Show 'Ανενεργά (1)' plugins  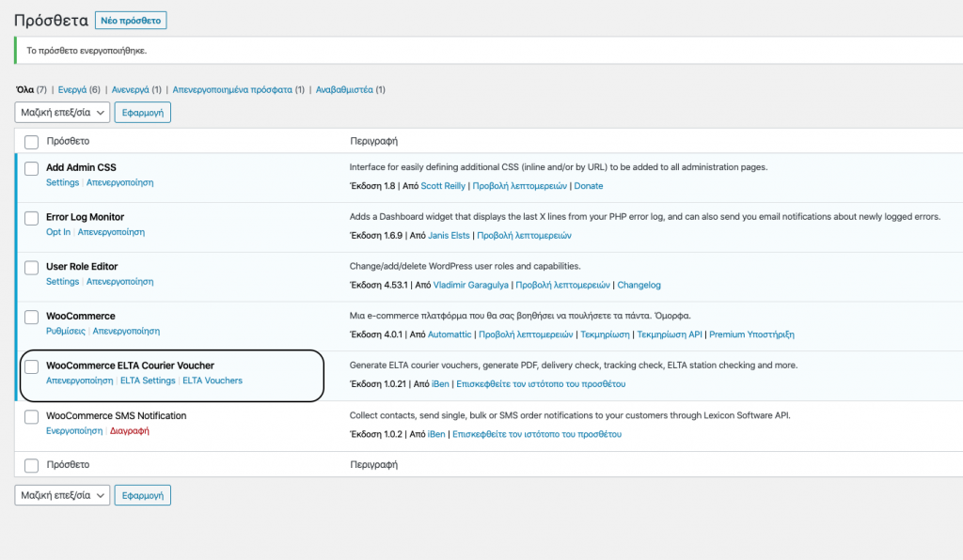coord(136,89)
